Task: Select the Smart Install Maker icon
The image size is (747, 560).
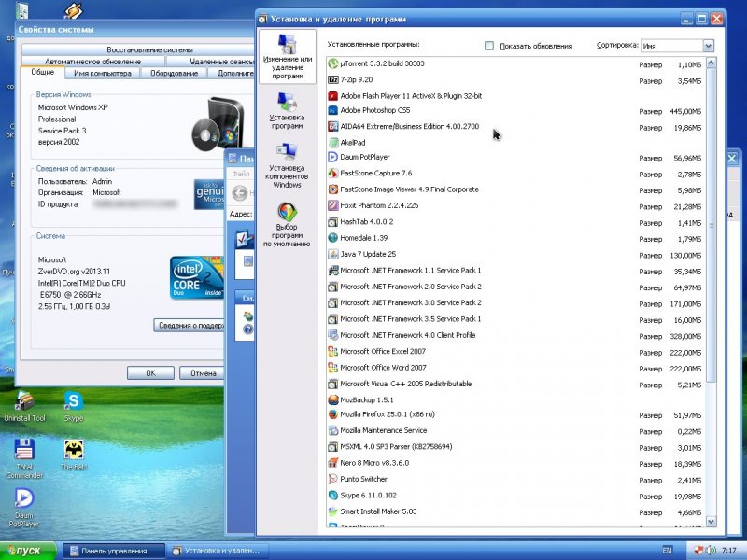Action: tap(333, 511)
